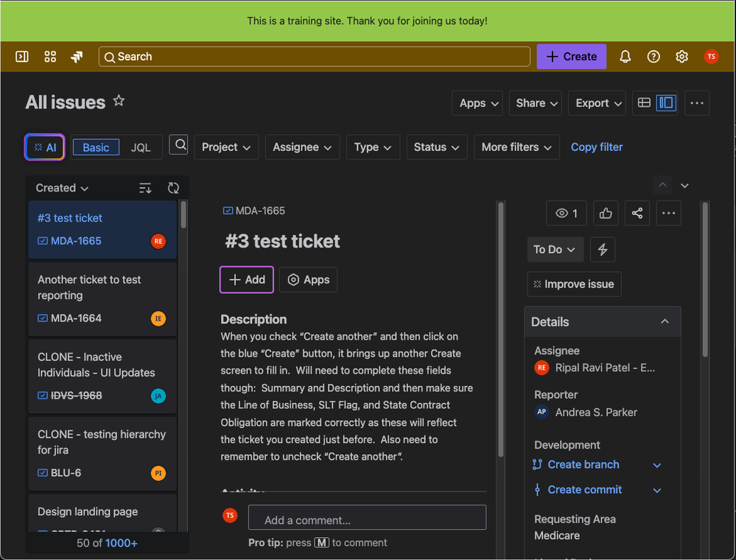Click the Jira logo icon
This screenshot has height=560, width=736.
[x=77, y=57]
